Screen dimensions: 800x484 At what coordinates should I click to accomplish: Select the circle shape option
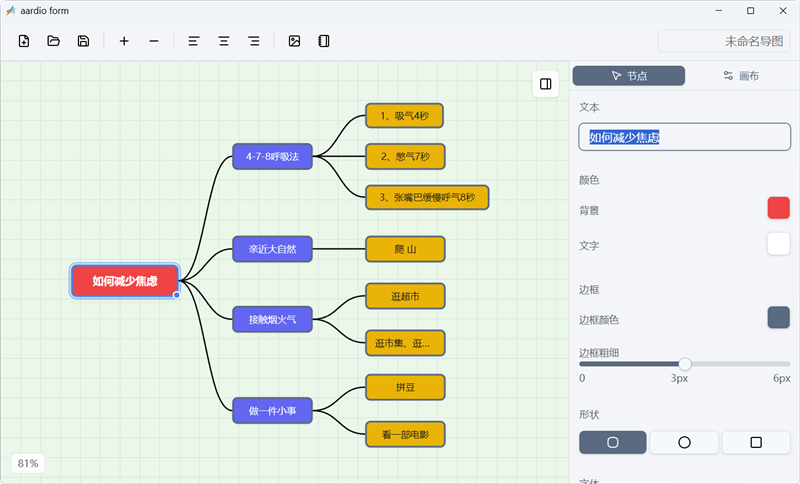[x=684, y=442]
